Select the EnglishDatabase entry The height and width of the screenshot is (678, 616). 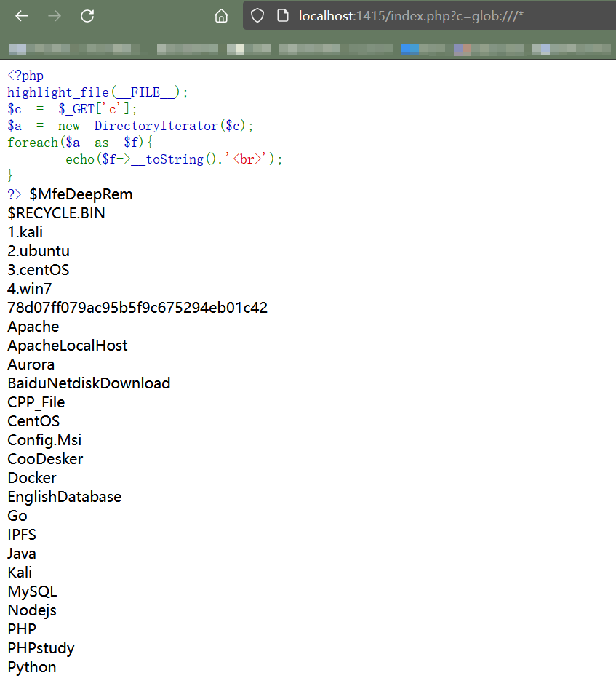coord(64,496)
